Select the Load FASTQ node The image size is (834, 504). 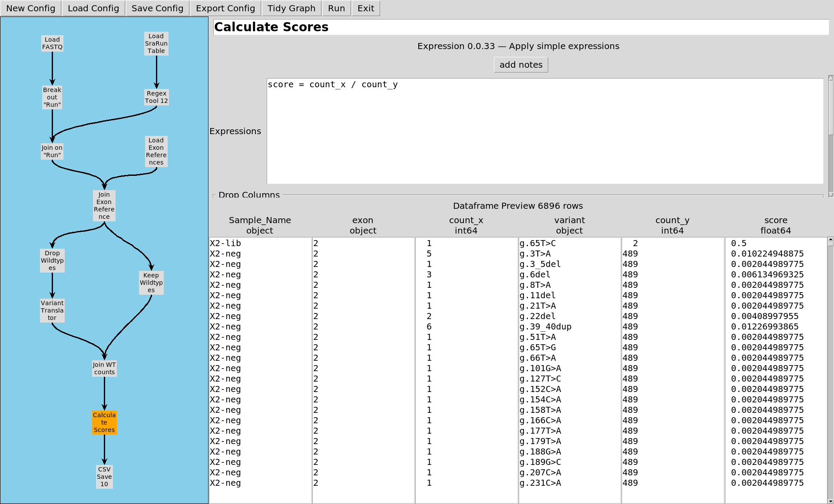pyautogui.click(x=52, y=43)
